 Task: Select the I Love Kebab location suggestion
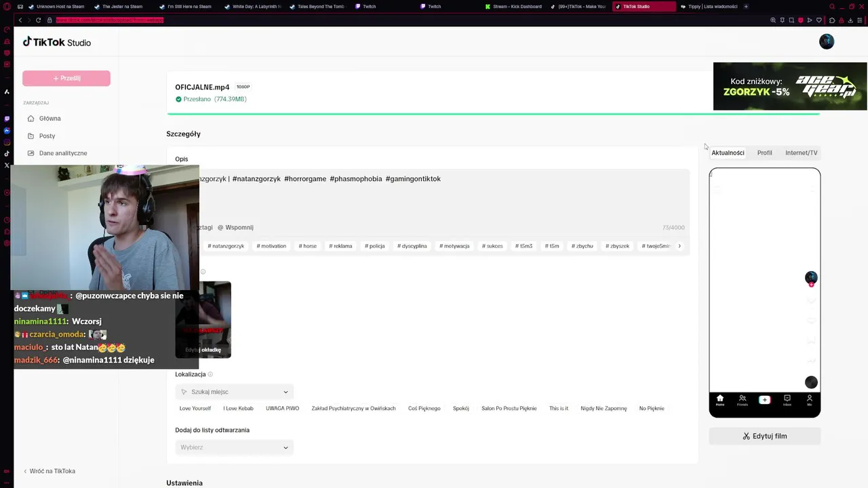coord(238,409)
